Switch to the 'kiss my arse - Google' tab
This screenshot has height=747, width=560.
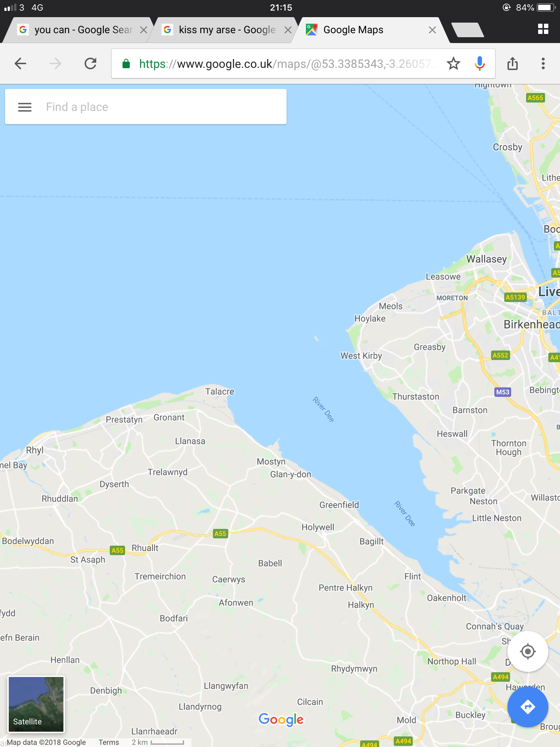(222, 30)
